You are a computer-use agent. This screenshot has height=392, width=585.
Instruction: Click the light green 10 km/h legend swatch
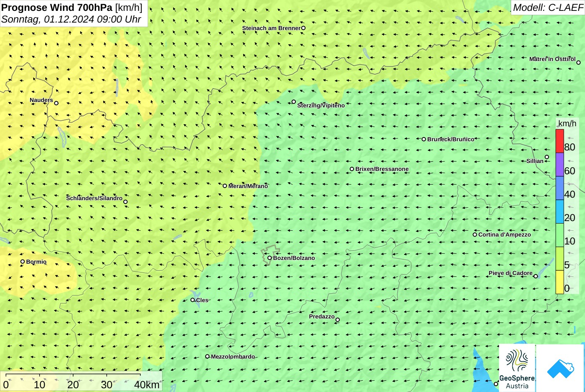point(560,235)
